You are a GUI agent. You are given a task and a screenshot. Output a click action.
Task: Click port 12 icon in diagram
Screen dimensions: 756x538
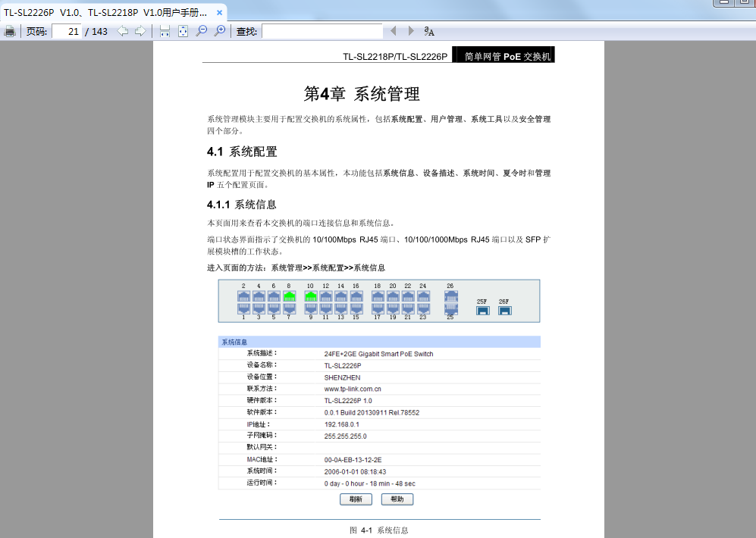[326, 296]
